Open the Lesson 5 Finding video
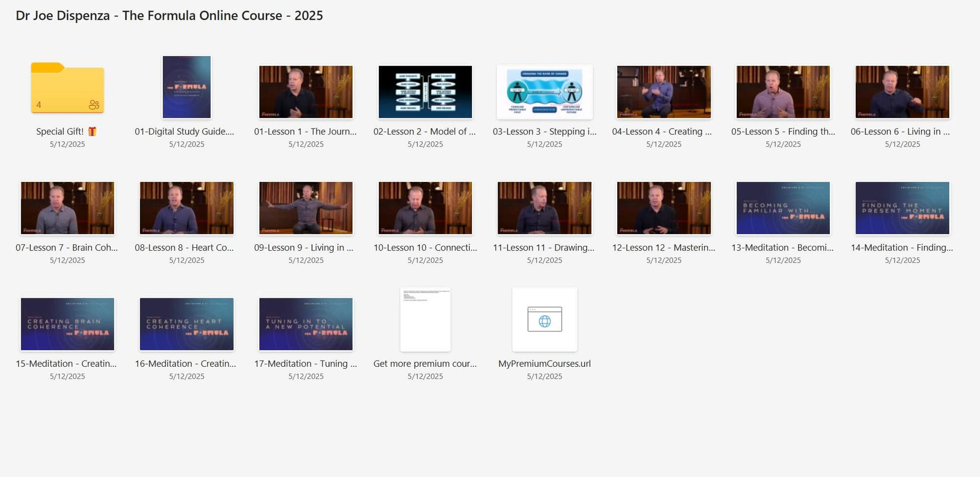This screenshot has width=980, height=477. [x=783, y=92]
